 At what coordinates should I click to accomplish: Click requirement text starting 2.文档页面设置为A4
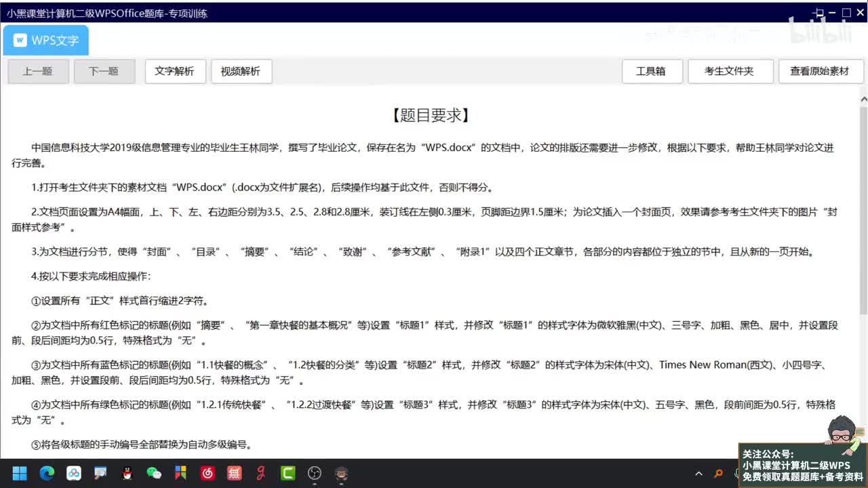point(425,220)
